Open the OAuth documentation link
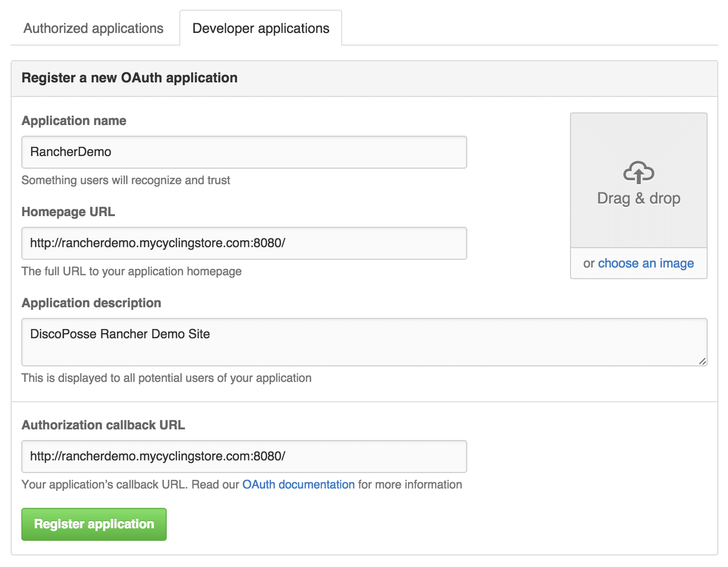 coord(299,485)
